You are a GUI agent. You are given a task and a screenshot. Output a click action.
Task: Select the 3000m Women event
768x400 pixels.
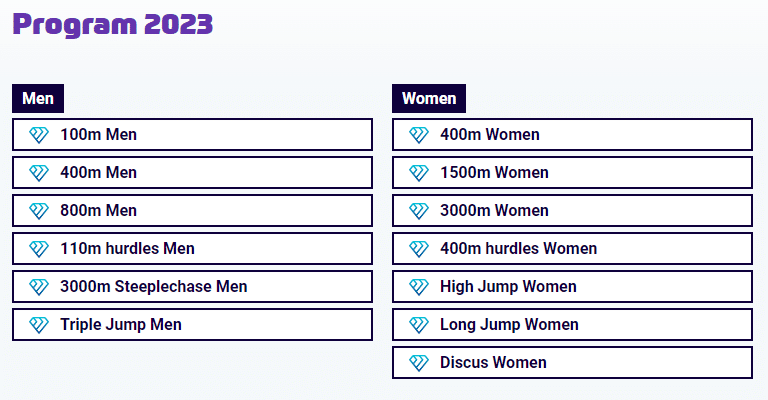(x=572, y=211)
